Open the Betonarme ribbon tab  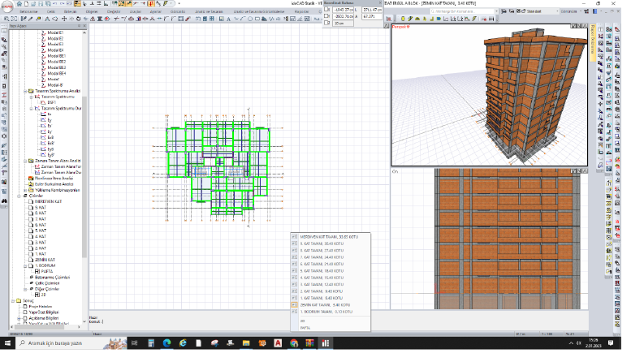(28, 12)
